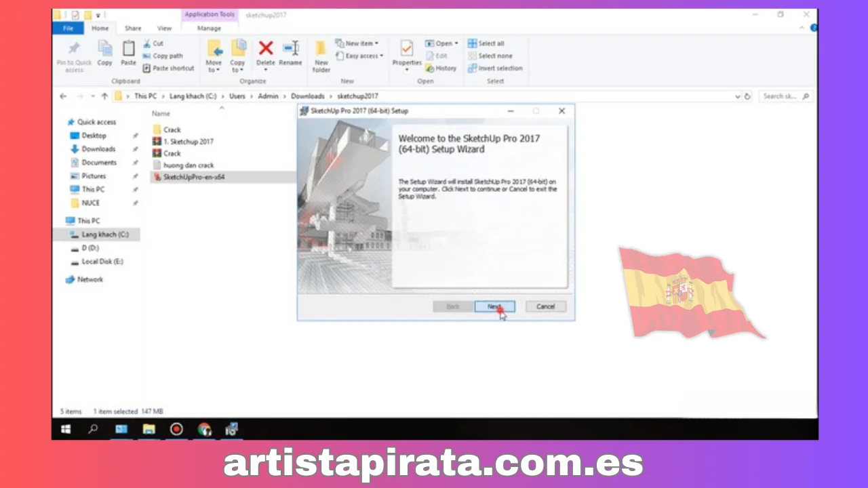
Task: Click Cancel in SketchUp Setup wizard
Action: [x=546, y=306]
